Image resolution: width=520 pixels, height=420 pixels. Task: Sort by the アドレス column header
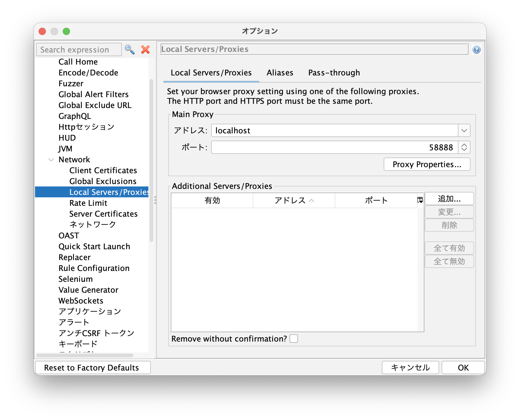(x=294, y=200)
